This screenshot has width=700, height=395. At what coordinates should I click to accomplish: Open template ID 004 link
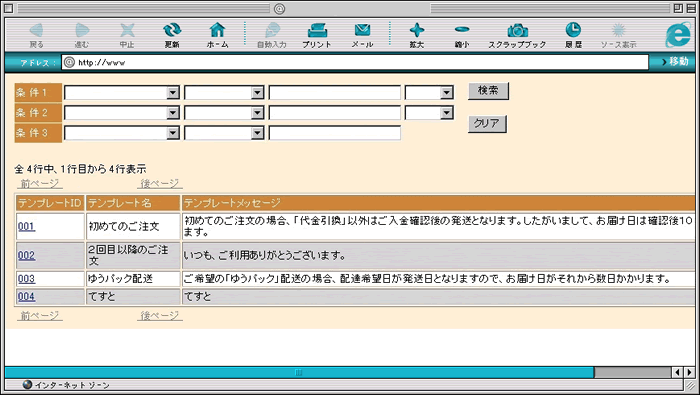coord(26,296)
